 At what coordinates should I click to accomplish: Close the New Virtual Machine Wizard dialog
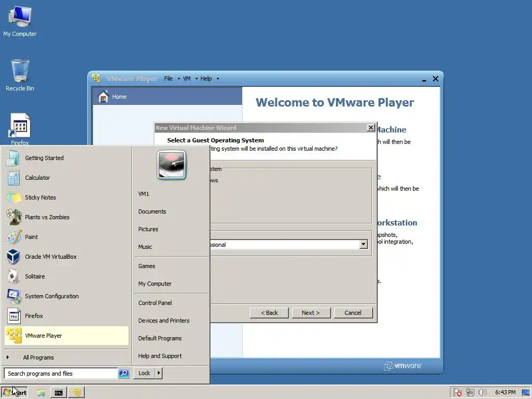(371, 128)
